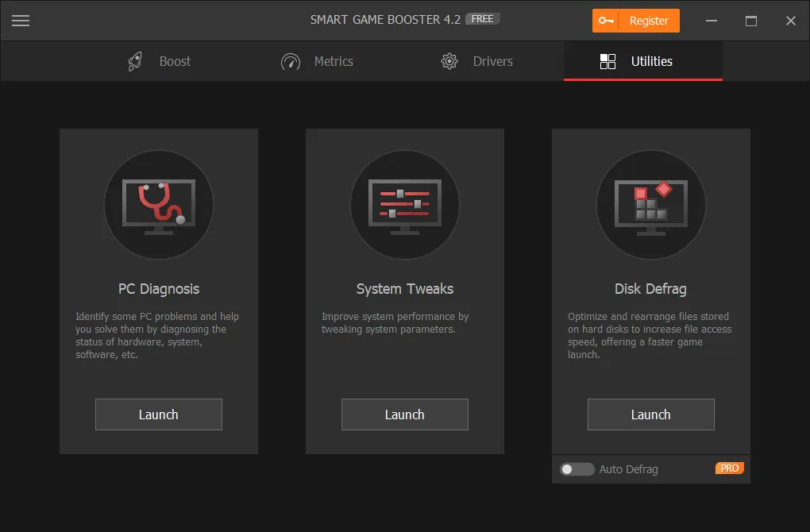Click the PC Diagnosis stethoscope icon
This screenshot has width=810, height=532.
click(x=158, y=204)
